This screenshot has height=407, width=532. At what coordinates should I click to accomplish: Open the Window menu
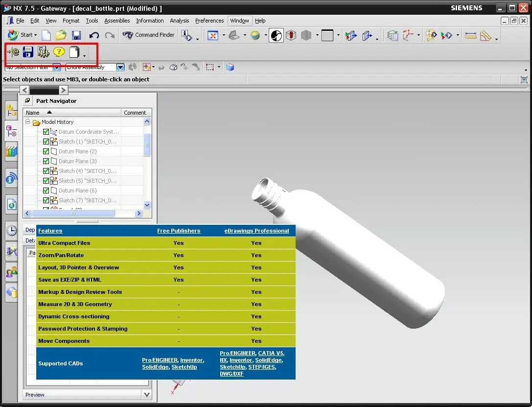(x=239, y=21)
